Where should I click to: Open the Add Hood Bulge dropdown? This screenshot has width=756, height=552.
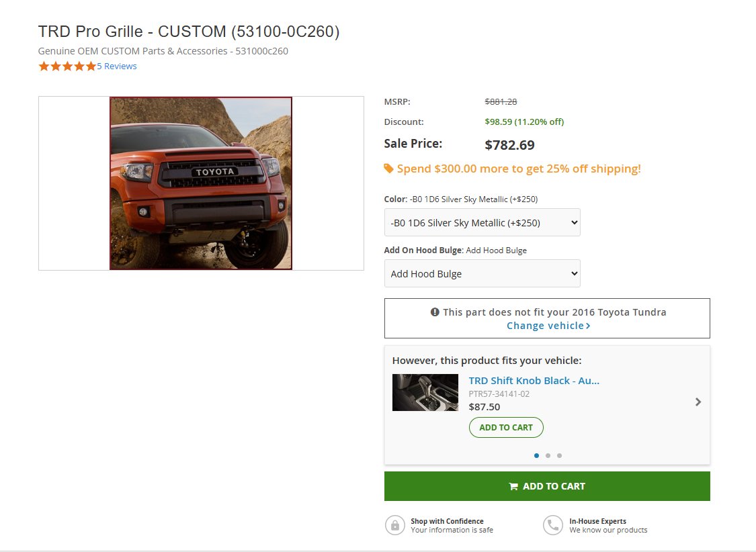482,273
